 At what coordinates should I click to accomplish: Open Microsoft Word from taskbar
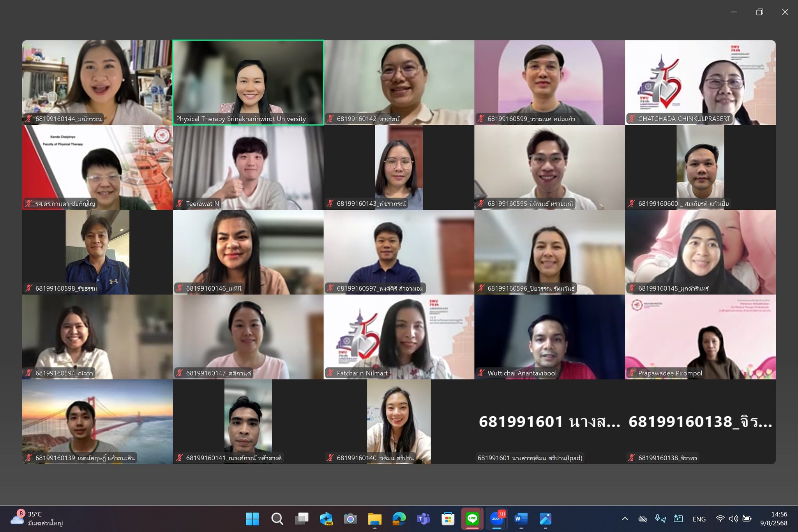click(521, 519)
